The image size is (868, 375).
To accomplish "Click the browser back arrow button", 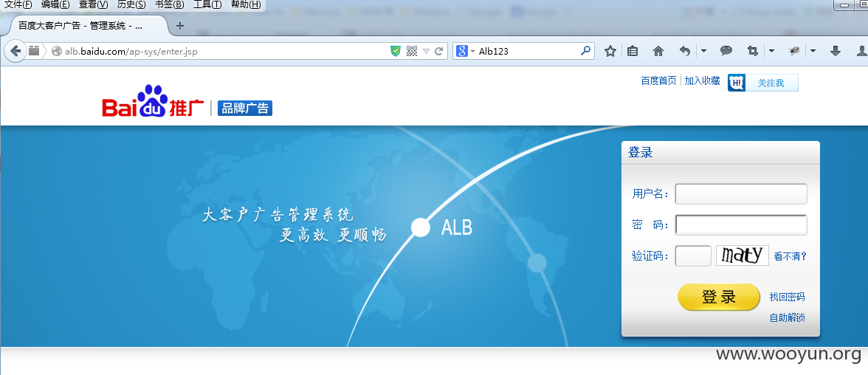I will point(15,51).
